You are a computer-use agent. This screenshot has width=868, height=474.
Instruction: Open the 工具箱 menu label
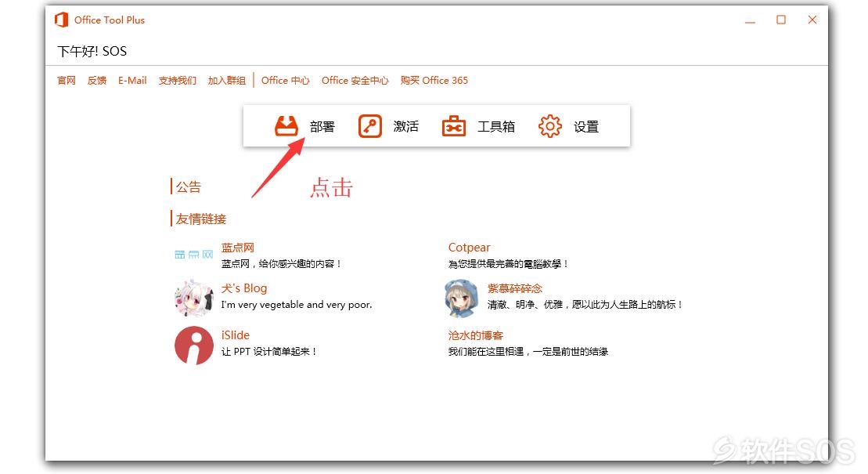[496, 127]
